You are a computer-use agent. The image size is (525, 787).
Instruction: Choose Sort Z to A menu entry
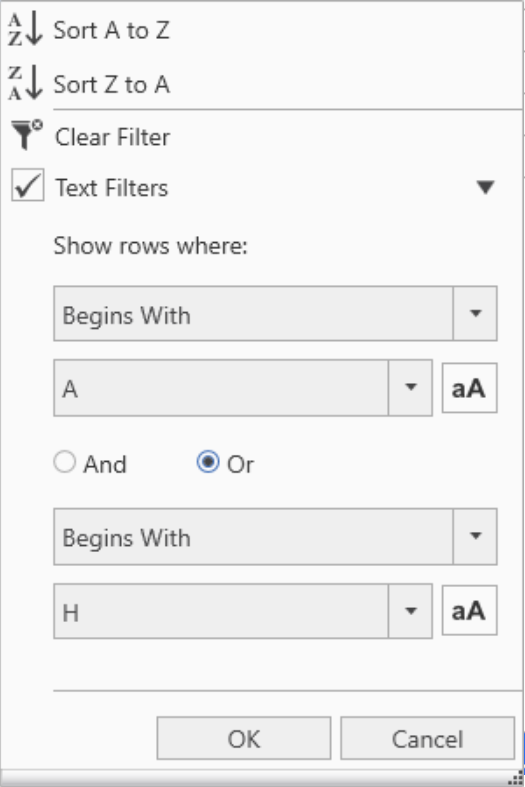click(x=111, y=84)
